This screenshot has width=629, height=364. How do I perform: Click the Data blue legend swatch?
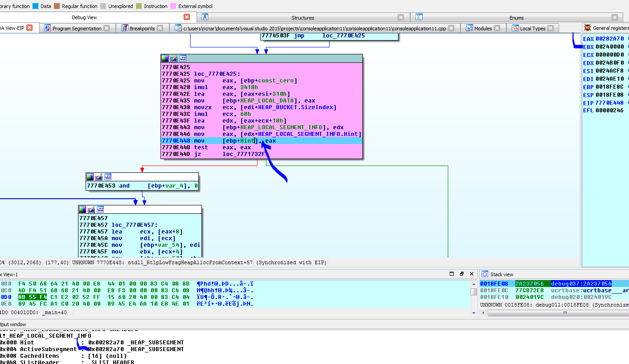click(36, 6)
